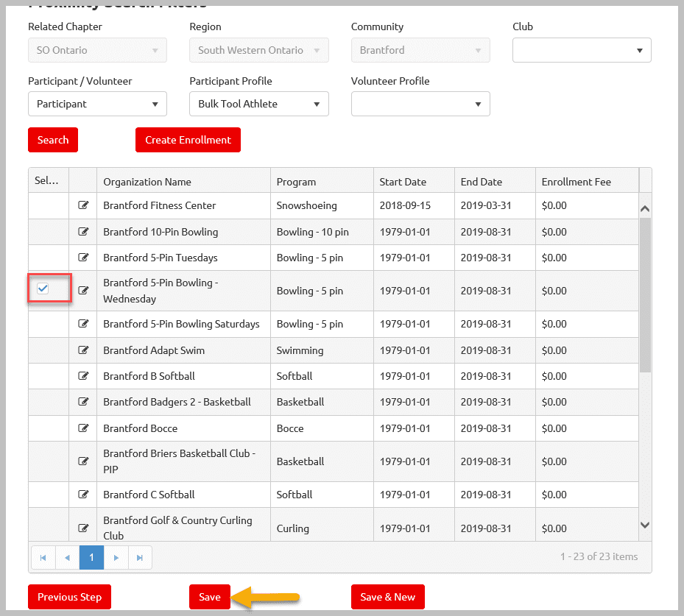Click the red Search button
This screenshot has width=684, height=616.
click(x=53, y=140)
